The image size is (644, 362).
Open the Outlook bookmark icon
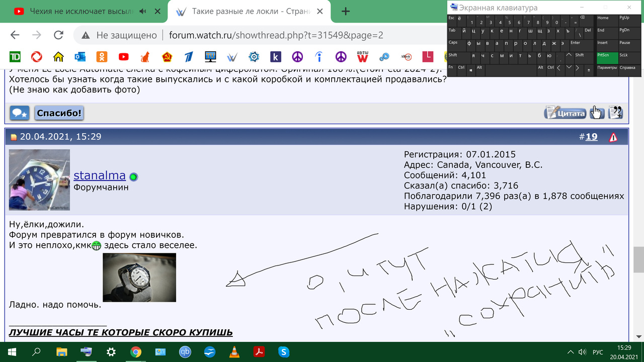(80, 56)
